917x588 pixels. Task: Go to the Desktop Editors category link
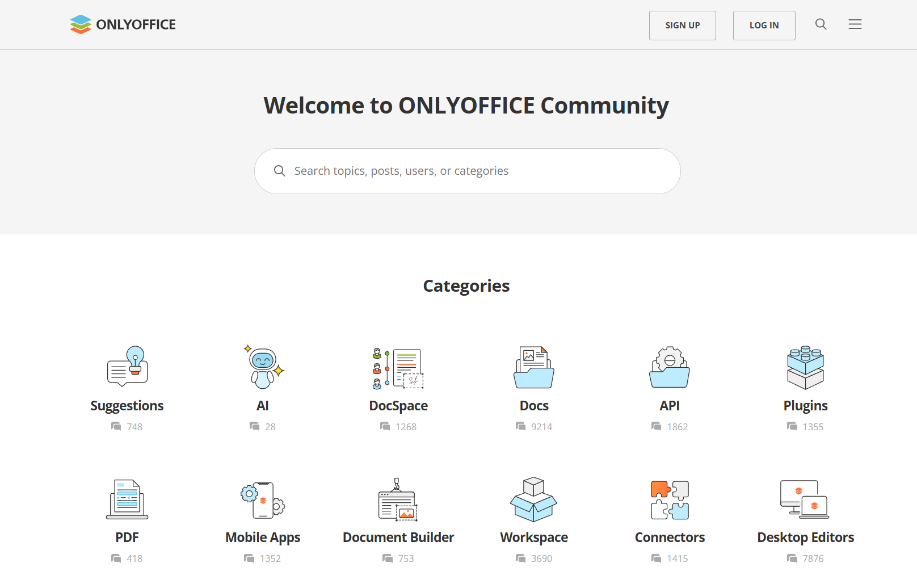pos(805,537)
